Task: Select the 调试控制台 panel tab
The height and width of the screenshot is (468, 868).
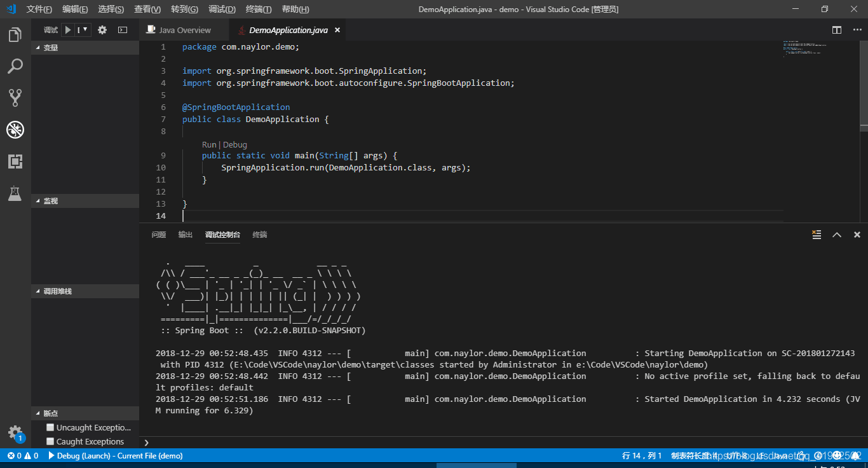Action: click(222, 235)
